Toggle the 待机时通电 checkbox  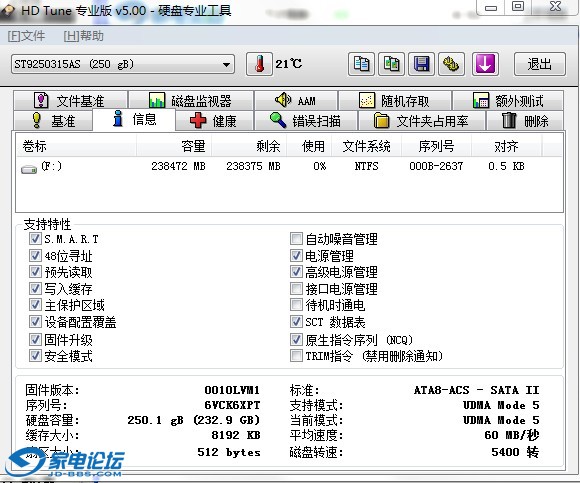pyautogui.click(x=296, y=305)
